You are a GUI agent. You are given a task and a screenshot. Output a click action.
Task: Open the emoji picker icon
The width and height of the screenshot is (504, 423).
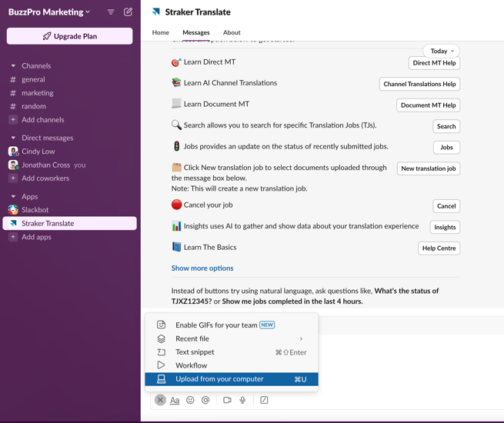pyautogui.click(x=190, y=400)
